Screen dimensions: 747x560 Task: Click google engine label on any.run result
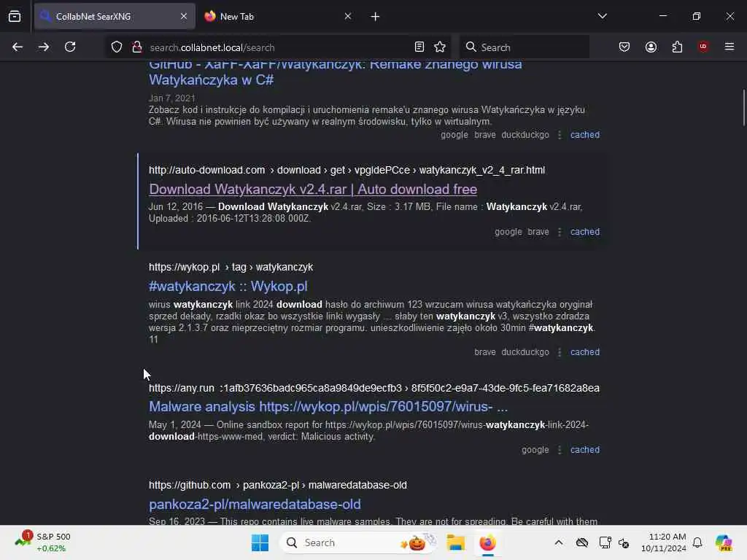(x=535, y=450)
